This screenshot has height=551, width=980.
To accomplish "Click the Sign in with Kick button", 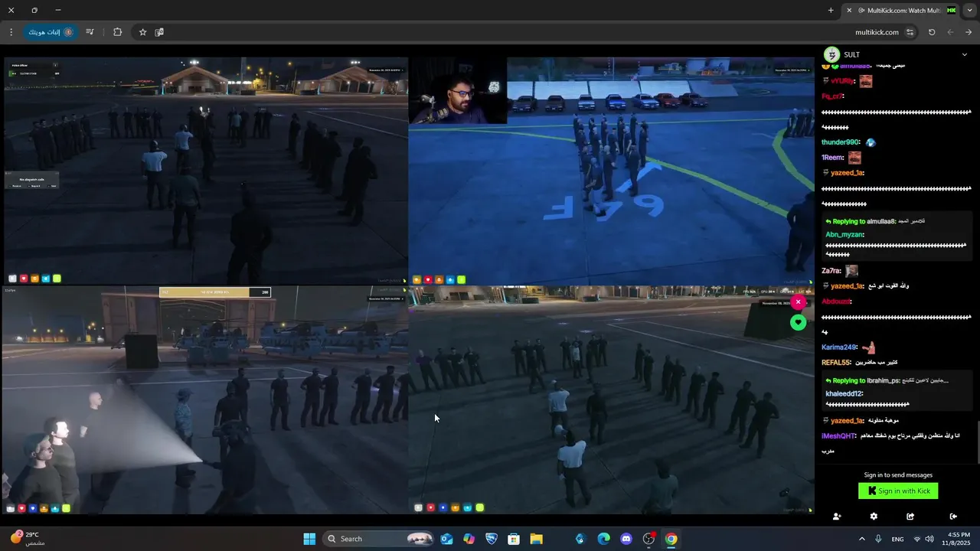I will pyautogui.click(x=898, y=491).
